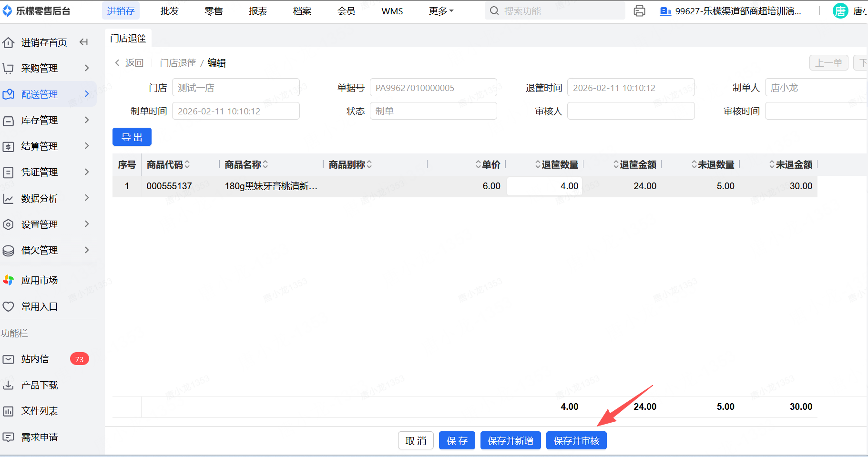Screen dimensions: 868x457
Task: Open the 批发 top menu
Action: tap(170, 11)
